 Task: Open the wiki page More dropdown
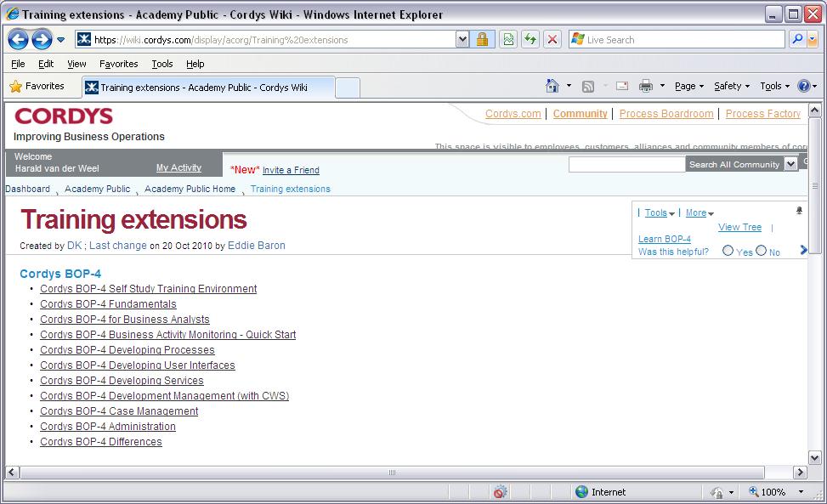coord(700,213)
